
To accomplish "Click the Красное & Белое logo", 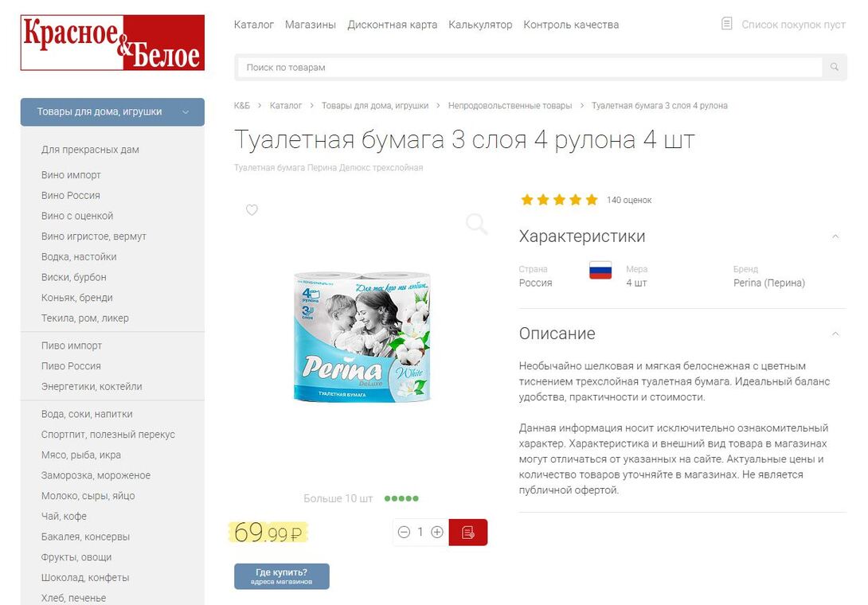I will point(112,43).
